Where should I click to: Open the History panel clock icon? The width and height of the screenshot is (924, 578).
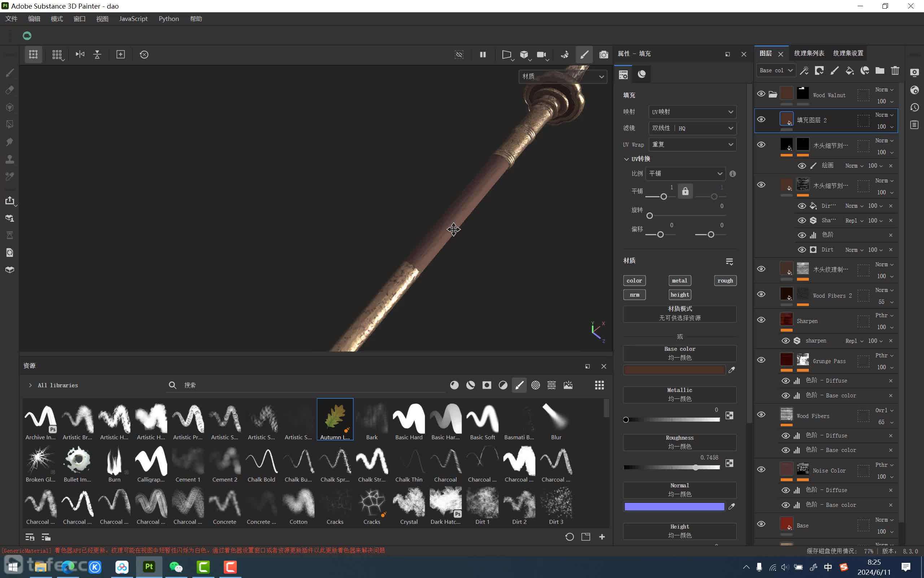click(x=915, y=107)
